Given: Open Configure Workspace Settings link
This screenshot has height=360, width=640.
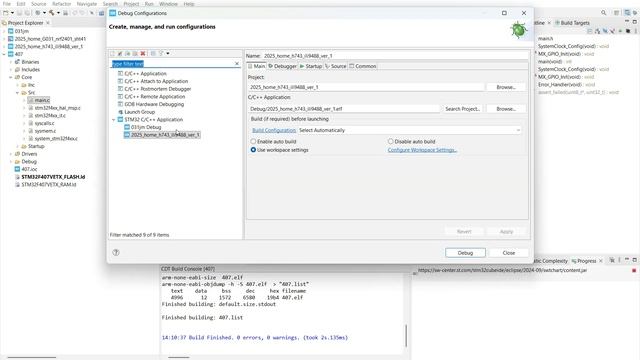Looking at the screenshot, I should pyautogui.click(x=422, y=150).
